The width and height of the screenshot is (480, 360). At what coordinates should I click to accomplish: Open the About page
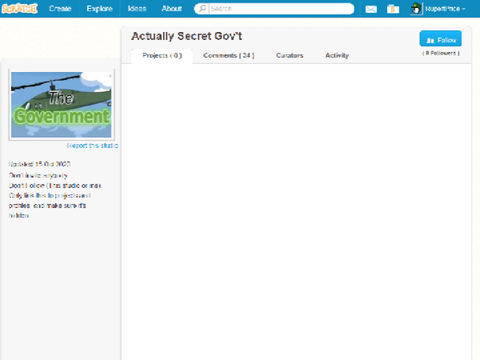point(171,8)
